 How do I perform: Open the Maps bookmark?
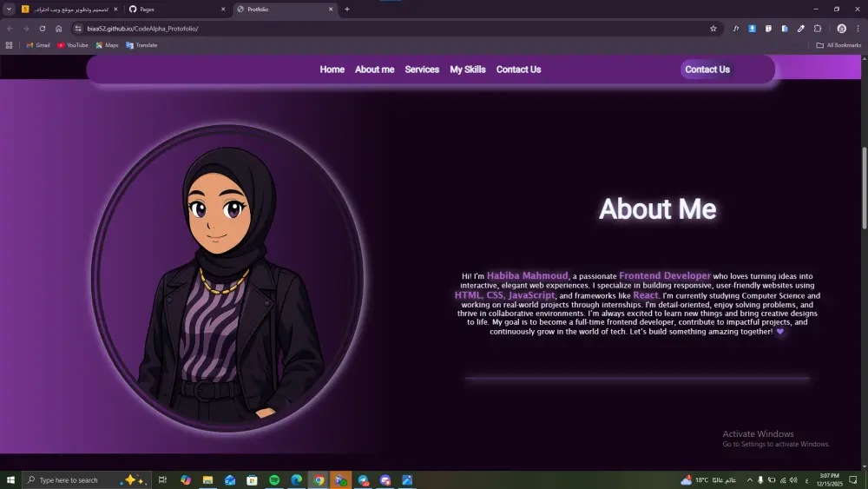pos(107,45)
